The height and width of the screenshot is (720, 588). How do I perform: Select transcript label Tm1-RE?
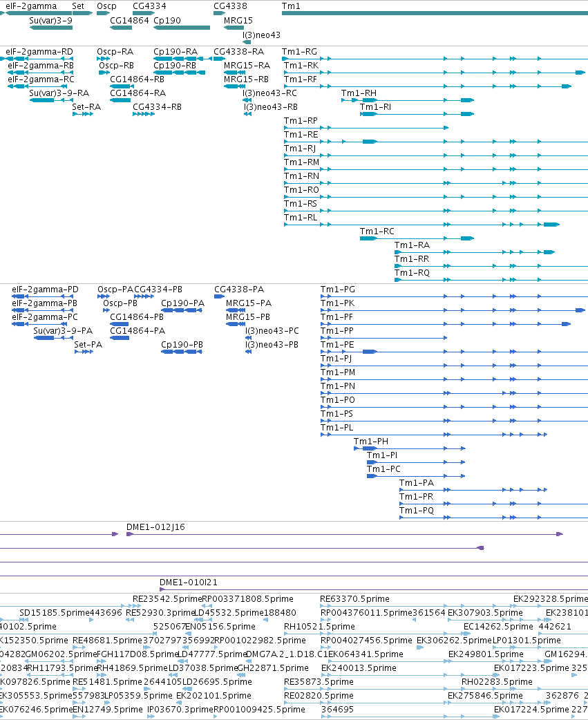(301, 135)
